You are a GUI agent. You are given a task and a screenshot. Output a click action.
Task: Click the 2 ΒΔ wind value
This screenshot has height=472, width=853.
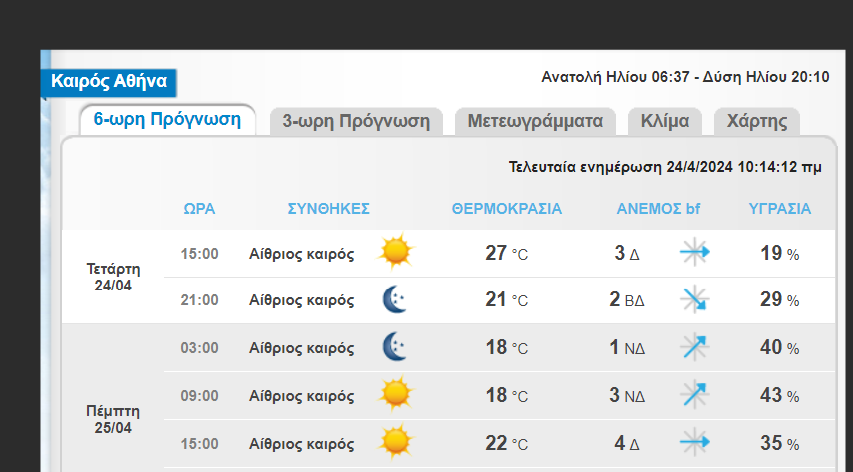627,300
